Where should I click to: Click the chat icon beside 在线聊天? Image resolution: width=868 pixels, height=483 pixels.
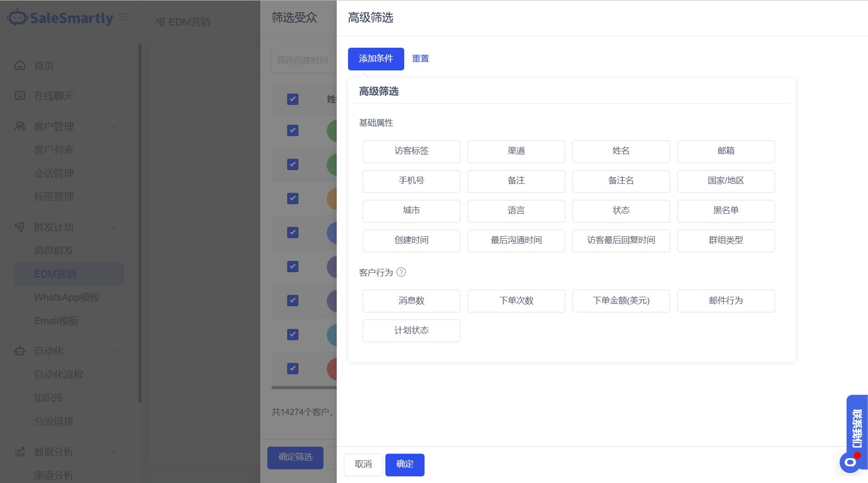tap(20, 96)
